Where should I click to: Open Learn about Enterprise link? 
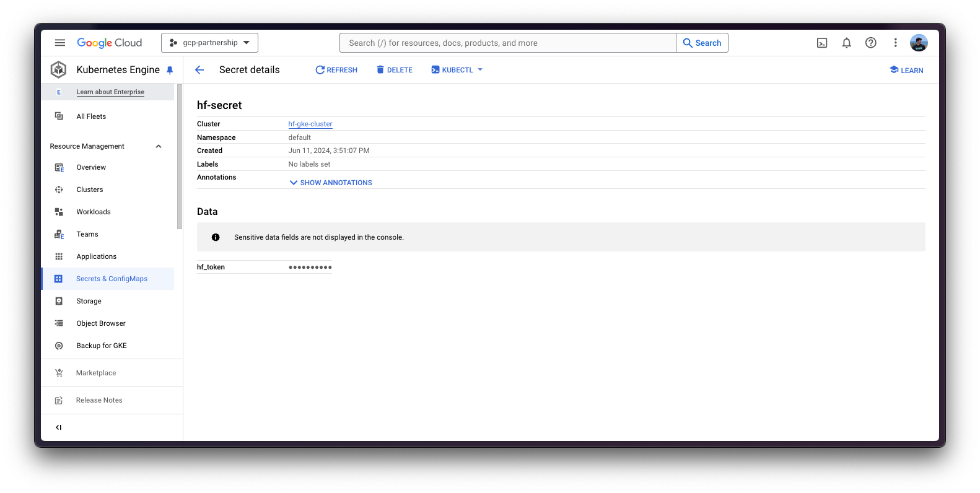[110, 92]
